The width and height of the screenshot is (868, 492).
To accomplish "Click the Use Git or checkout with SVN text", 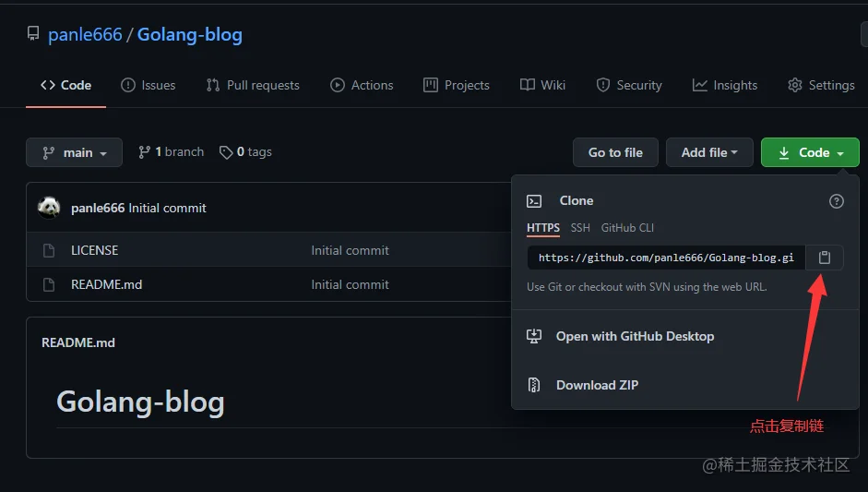I will coord(647,287).
